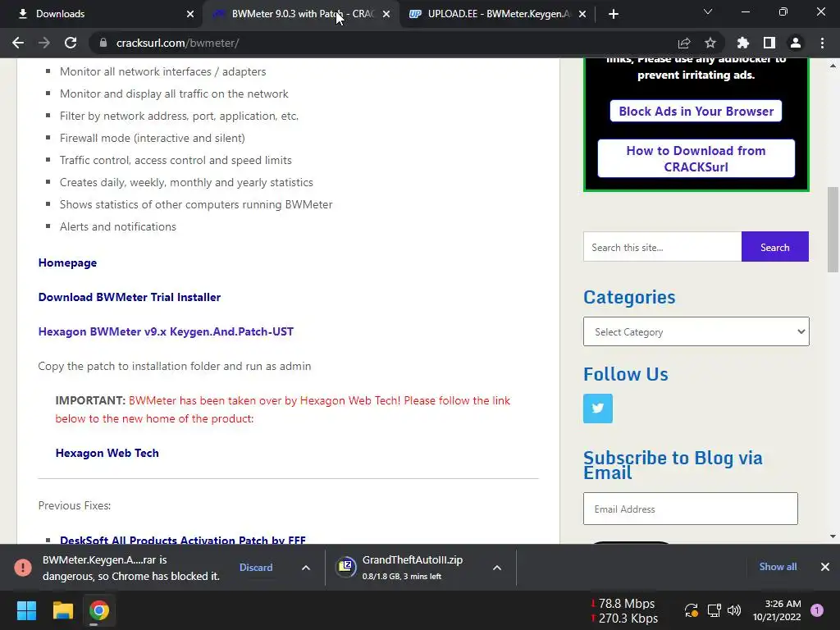840x630 pixels.
Task: Click the URL cracksurl.com/bwmeter/
Action: coord(177,43)
